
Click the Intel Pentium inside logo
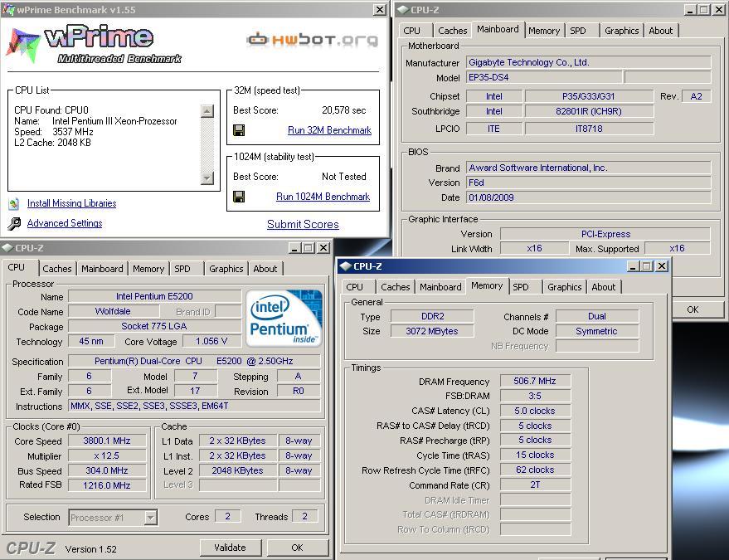[x=284, y=318]
